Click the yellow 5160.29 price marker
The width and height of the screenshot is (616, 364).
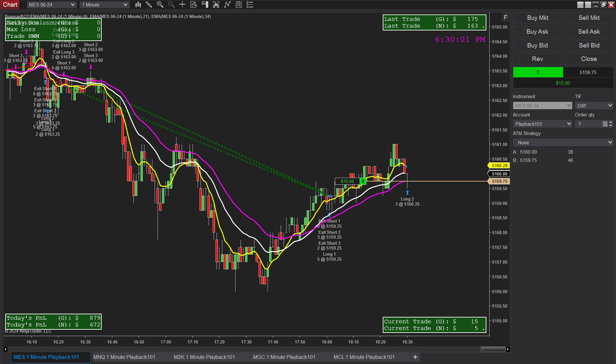pyautogui.click(x=499, y=165)
